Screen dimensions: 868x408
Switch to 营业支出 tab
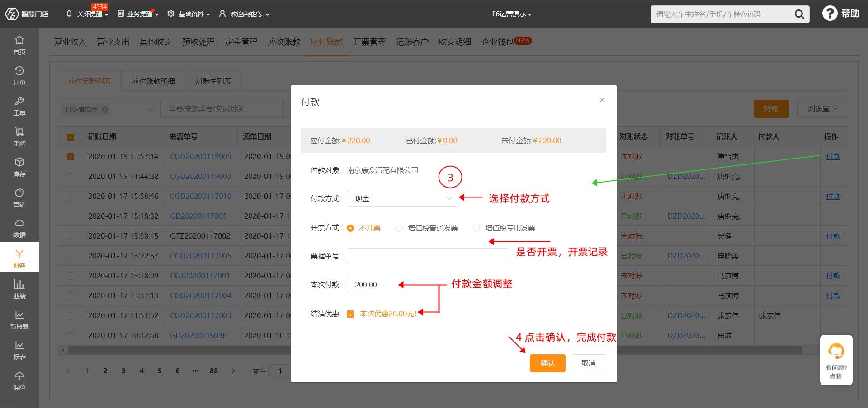(x=113, y=42)
